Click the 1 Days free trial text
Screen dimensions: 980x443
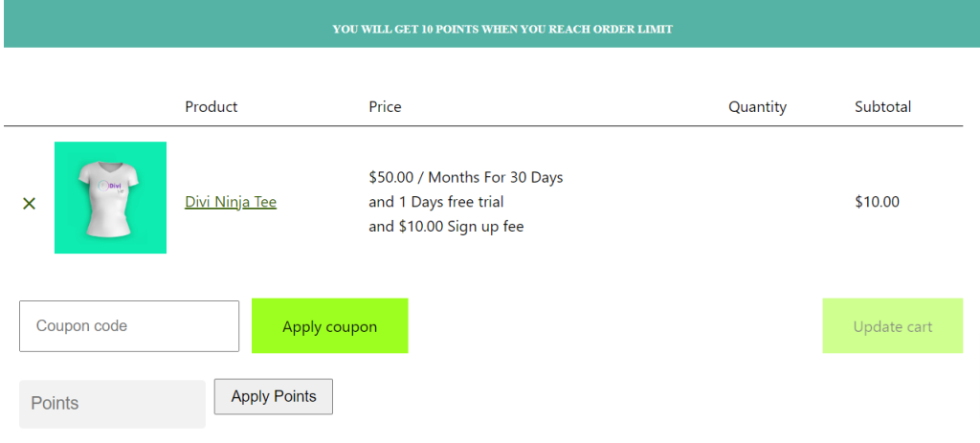pos(450,202)
